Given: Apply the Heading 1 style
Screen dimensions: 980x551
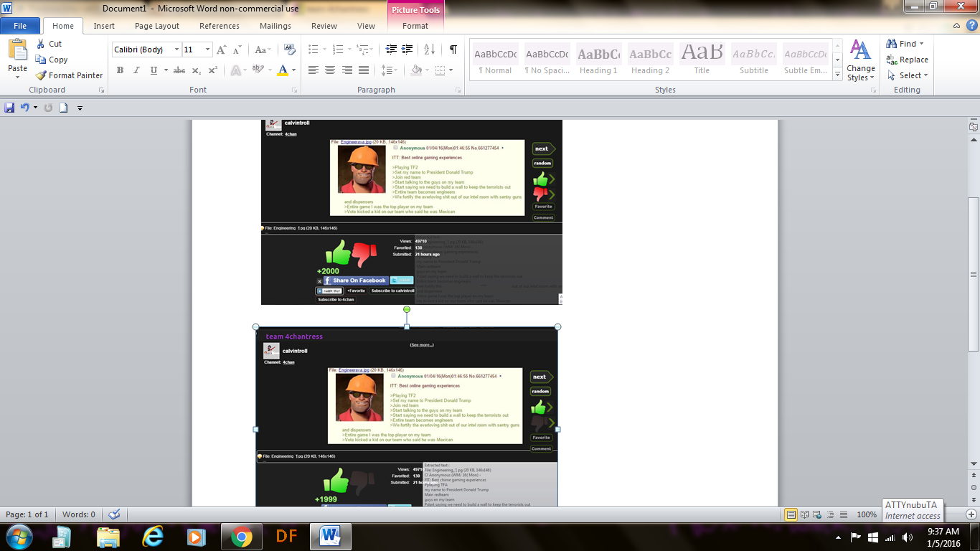Looking at the screenshot, I should [598, 60].
